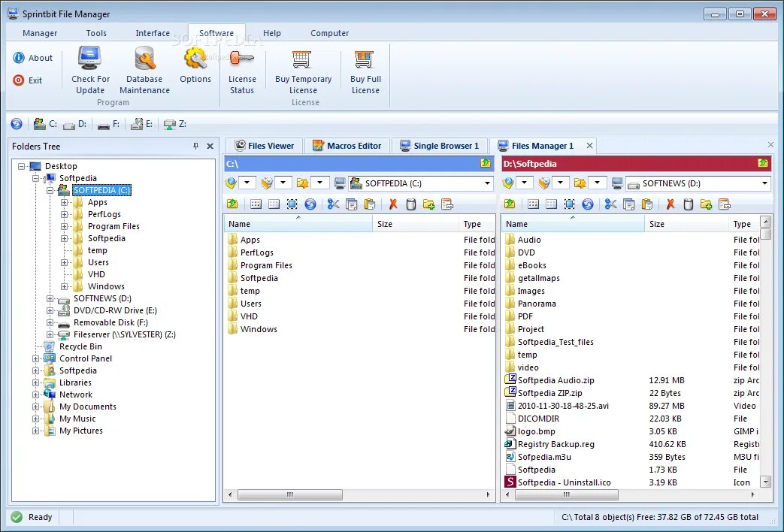Open the Options icon in the ribbon
The image size is (784, 532).
click(195, 59)
